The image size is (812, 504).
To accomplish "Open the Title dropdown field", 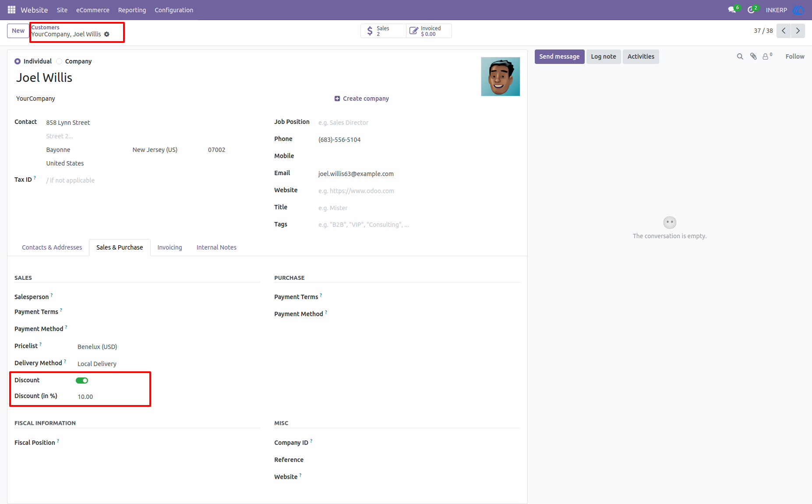I will pyautogui.click(x=419, y=208).
